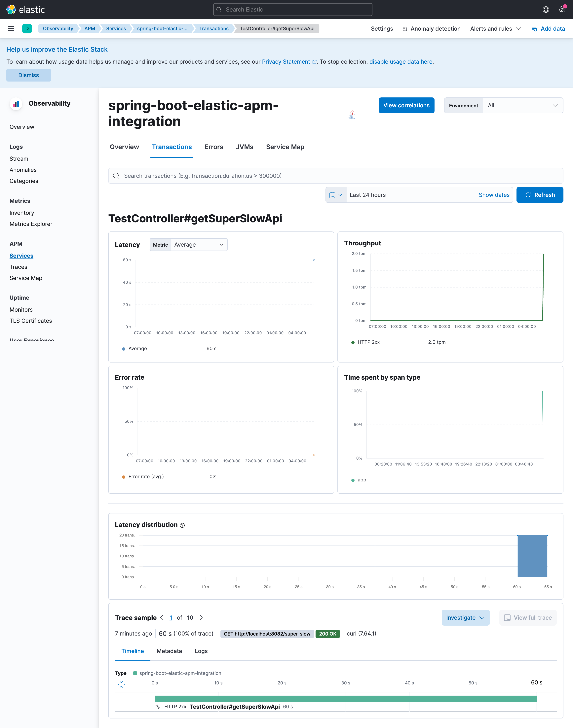Open the Privacy Statement link

[286, 61]
